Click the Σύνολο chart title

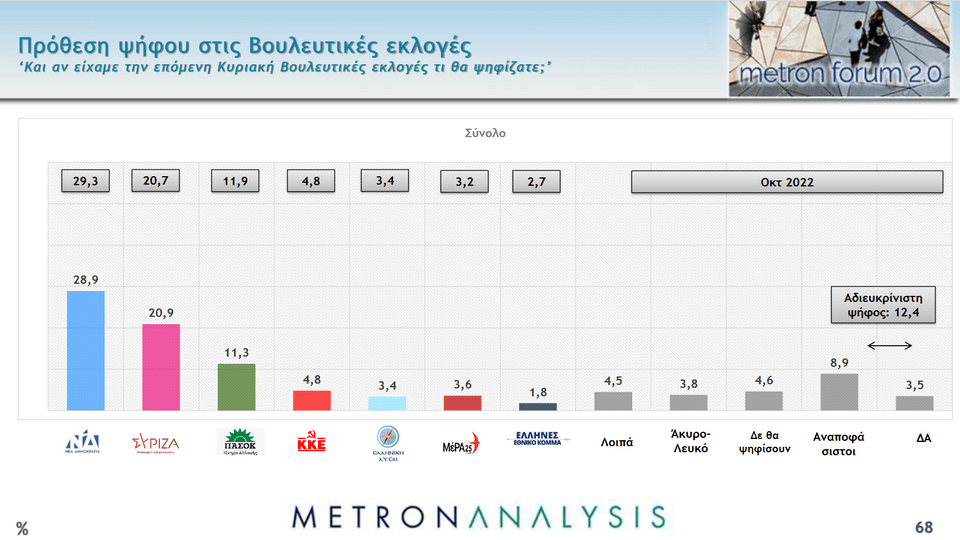click(x=485, y=133)
